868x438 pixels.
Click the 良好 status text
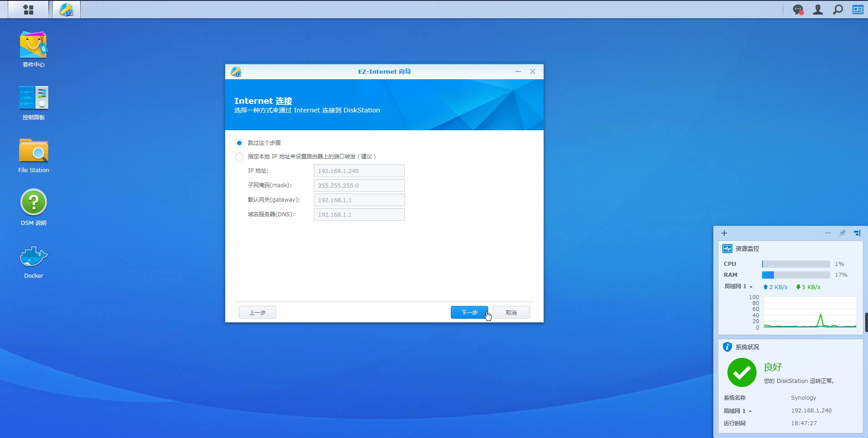(773, 367)
